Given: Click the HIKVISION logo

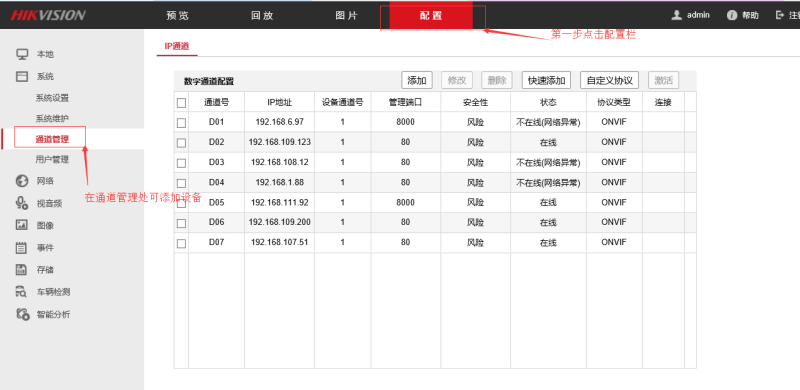Looking at the screenshot, I should [48, 15].
